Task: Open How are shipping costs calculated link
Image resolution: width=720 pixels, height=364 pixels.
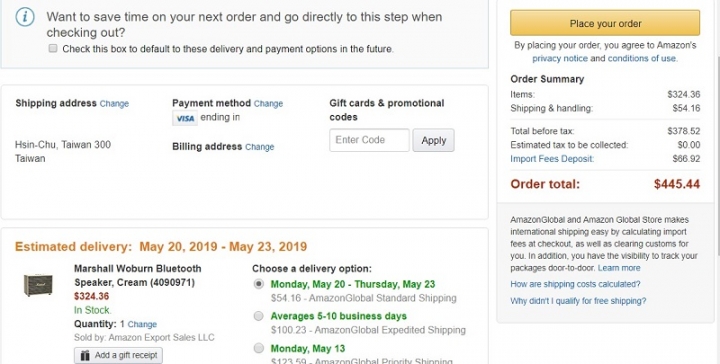Action: (x=575, y=284)
